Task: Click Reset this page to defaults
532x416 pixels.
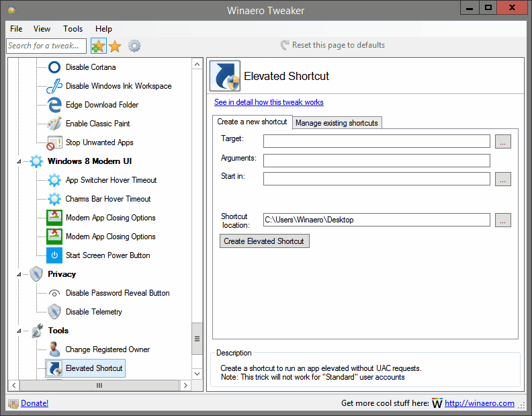Action: pyautogui.click(x=332, y=45)
